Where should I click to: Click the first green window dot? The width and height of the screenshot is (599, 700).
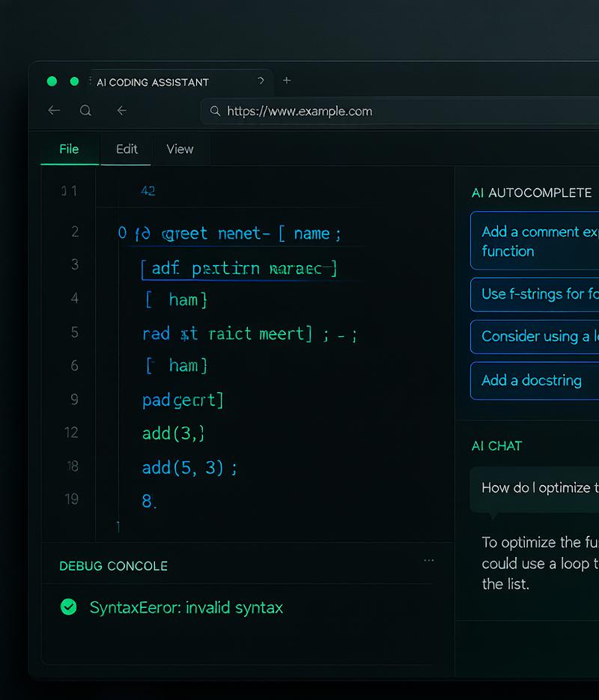coord(52,82)
